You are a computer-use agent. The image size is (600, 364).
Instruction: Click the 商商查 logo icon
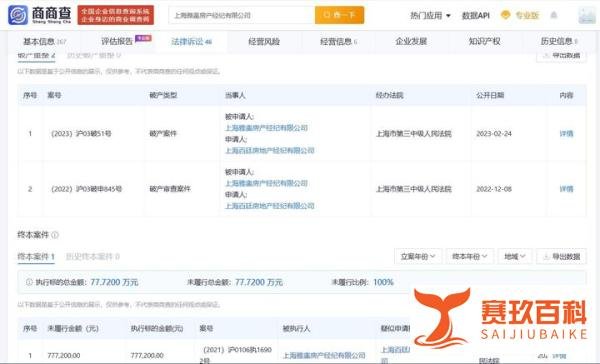pos(18,15)
